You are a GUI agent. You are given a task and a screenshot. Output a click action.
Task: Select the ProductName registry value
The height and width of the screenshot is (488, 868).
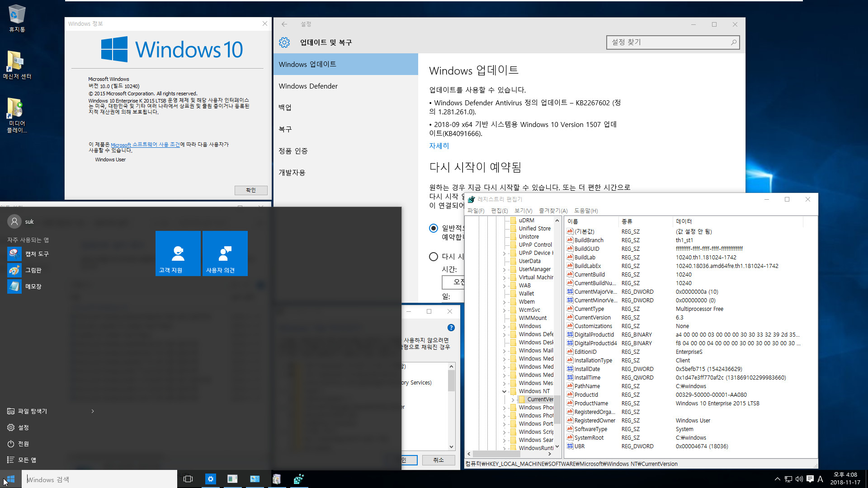591,404
